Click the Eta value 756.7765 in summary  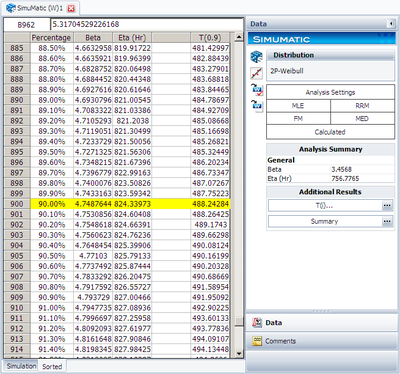point(345,178)
